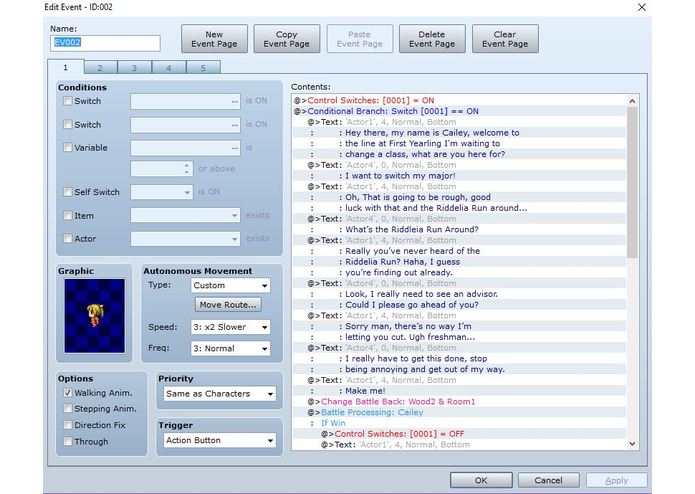Enable the Self Switch condition checkbox
The width and height of the screenshot is (695, 494).
pos(68,192)
